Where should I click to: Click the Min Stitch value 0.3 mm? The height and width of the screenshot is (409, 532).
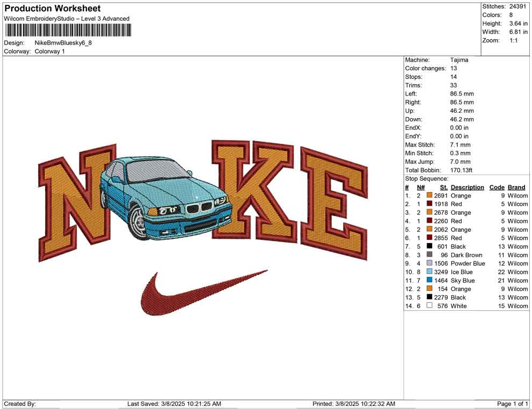(460, 153)
